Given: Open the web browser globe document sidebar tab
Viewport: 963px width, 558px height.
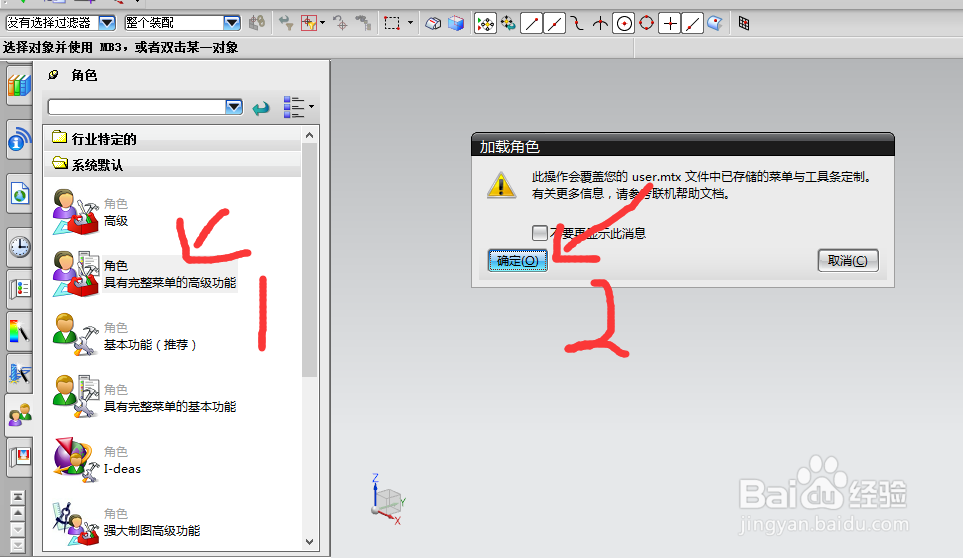Looking at the screenshot, I should click(x=19, y=193).
